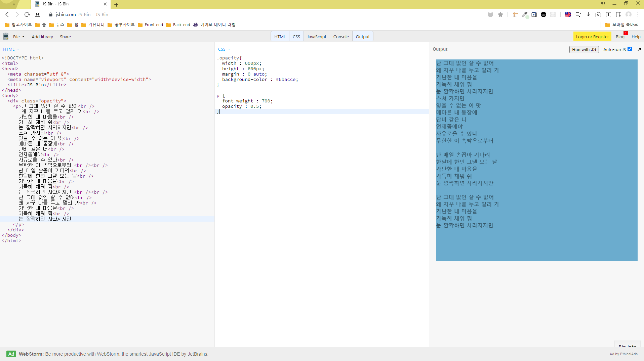Open the Add library menu

(42, 37)
